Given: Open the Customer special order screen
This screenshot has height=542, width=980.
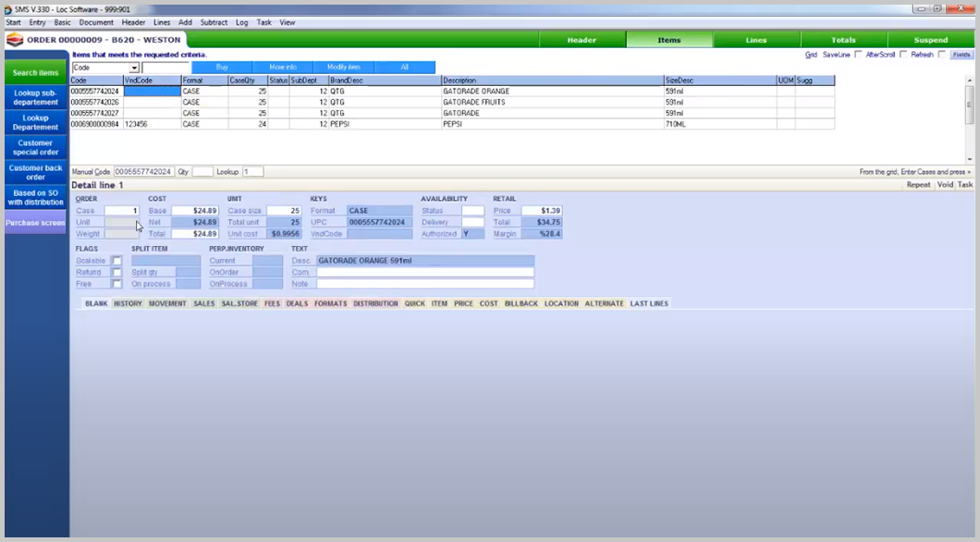Looking at the screenshot, I should click(34, 147).
